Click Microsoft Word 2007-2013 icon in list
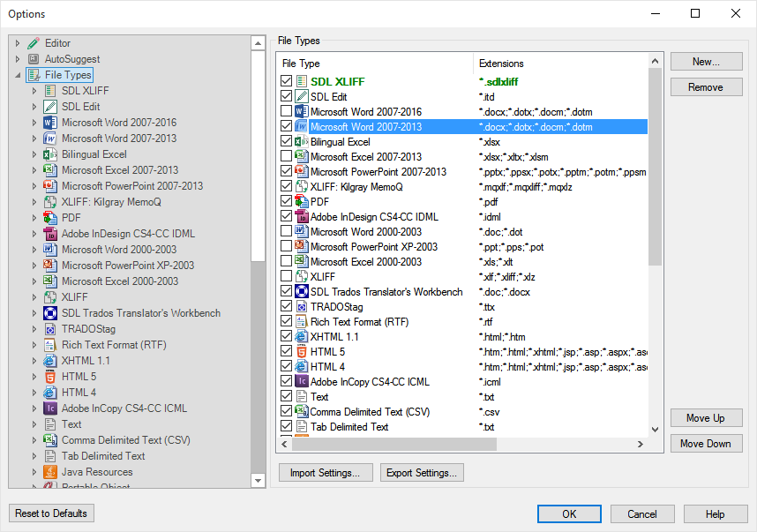This screenshot has width=757, height=532. point(302,127)
